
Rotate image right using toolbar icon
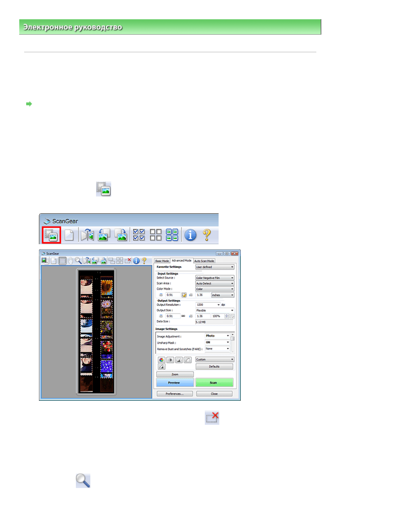pos(121,235)
